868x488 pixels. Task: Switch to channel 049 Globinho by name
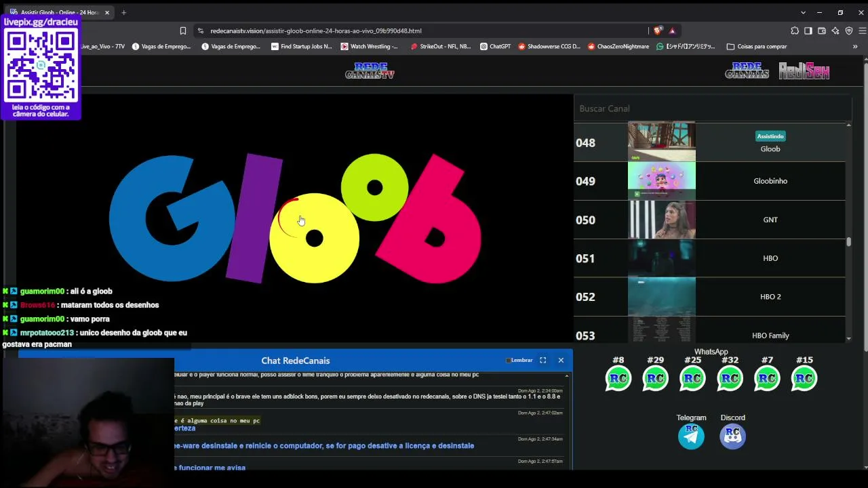coord(770,181)
